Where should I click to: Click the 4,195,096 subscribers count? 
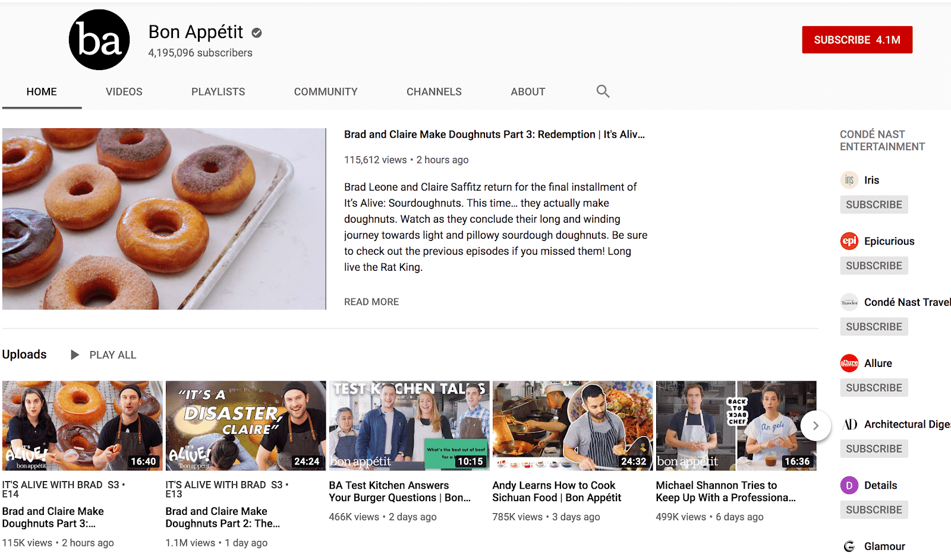point(200,53)
